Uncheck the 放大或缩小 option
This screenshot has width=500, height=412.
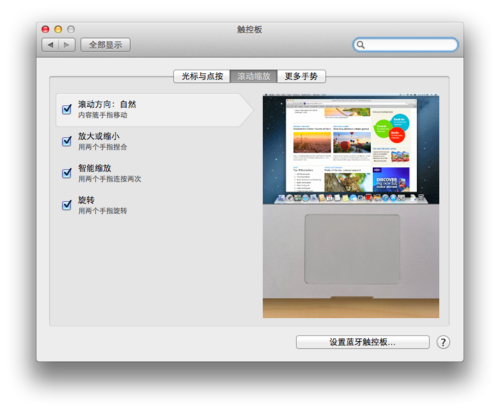[67, 141]
